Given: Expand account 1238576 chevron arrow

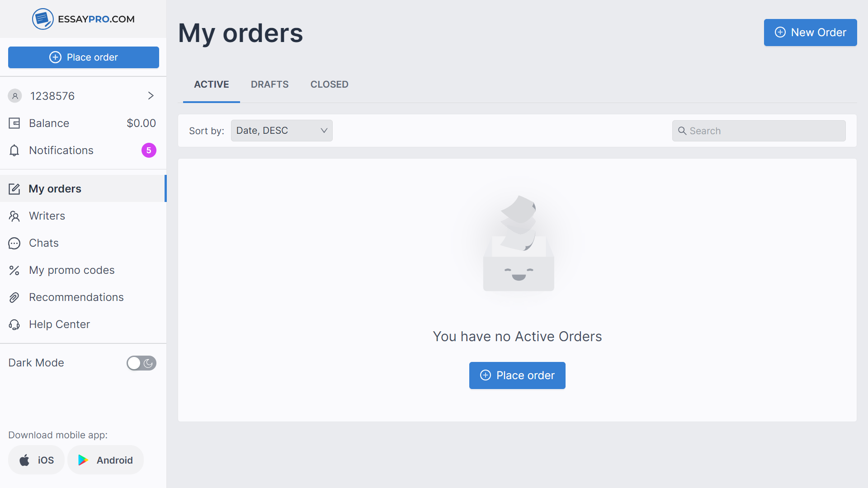Looking at the screenshot, I should (x=151, y=96).
